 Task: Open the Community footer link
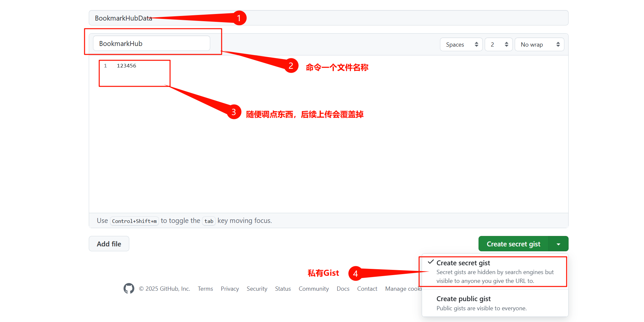(x=314, y=289)
